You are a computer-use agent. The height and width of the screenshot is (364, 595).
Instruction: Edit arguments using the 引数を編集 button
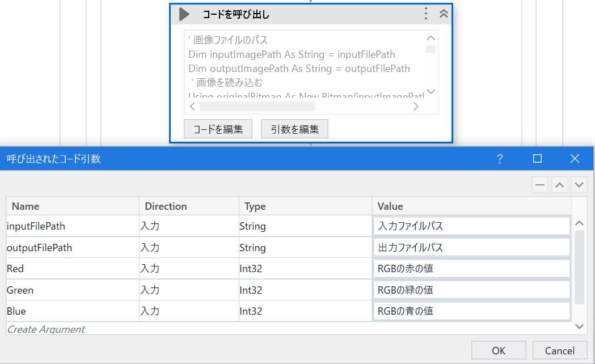[294, 129]
